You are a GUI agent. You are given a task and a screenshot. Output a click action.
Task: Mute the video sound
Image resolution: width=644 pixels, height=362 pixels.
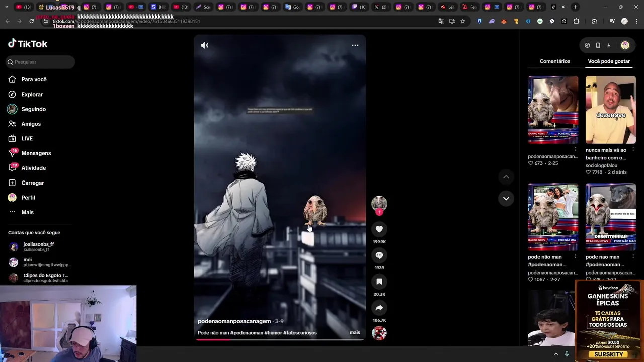coord(205,45)
